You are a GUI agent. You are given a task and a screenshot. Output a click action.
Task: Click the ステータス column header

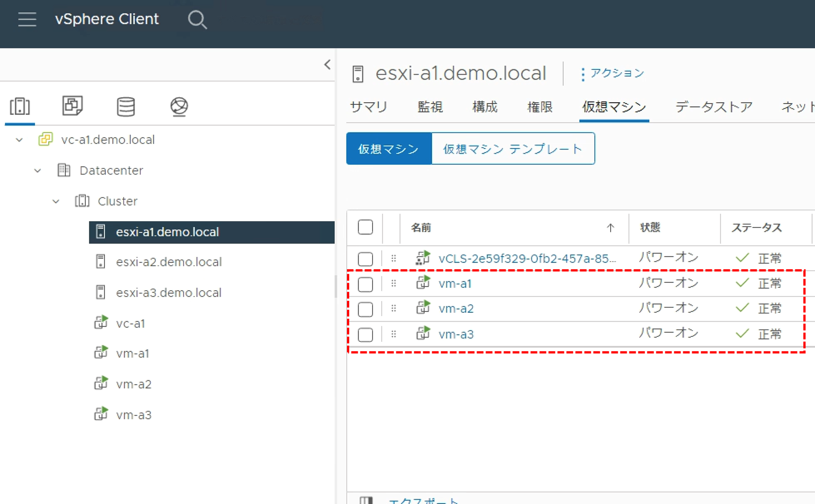[x=756, y=228]
